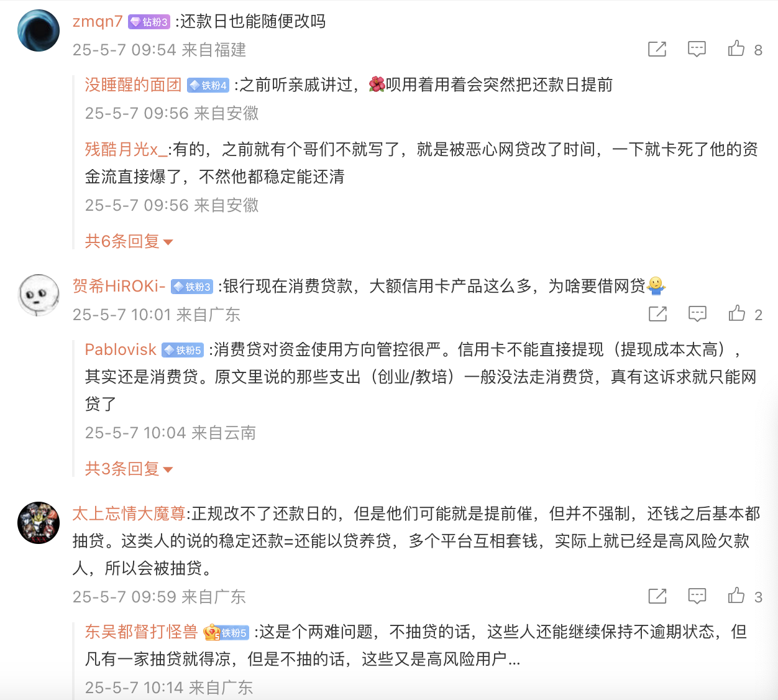778x700 pixels.
Task: Expand 共3条回复 replies list
Action: point(129,469)
